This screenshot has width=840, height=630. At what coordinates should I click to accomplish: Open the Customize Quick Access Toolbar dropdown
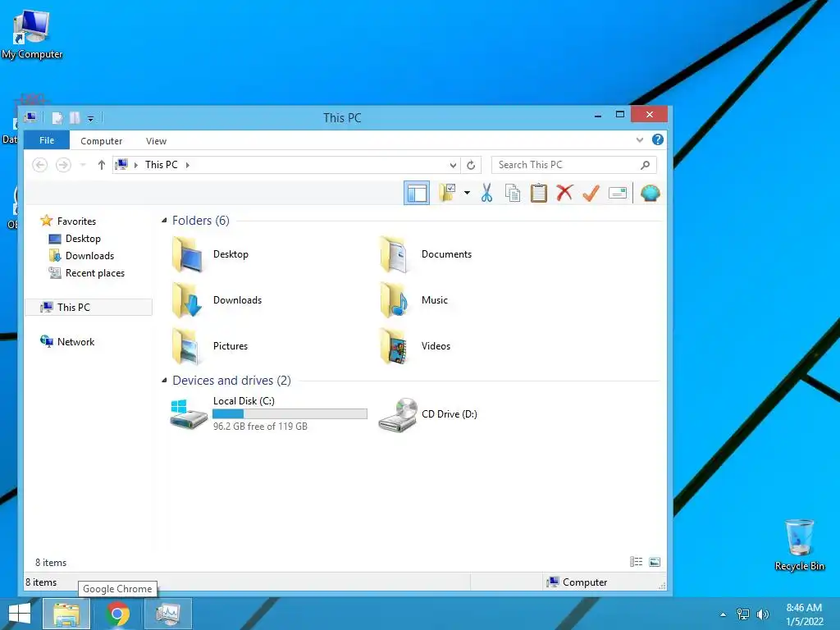click(x=90, y=118)
